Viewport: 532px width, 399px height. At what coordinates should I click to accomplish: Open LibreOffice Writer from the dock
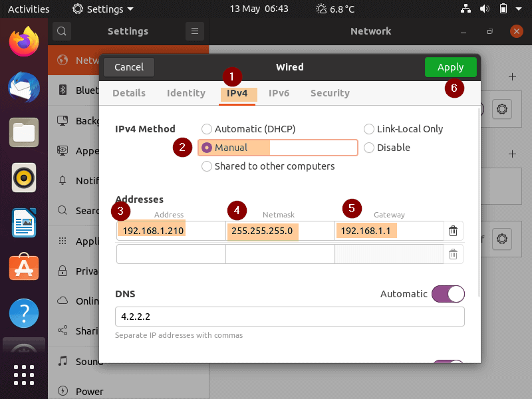coord(24,223)
